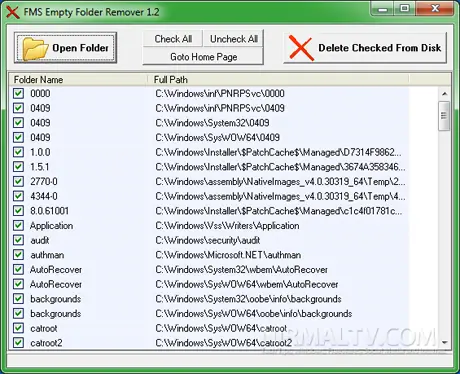The width and height of the screenshot is (460, 374).
Task: Uncheck the 0409 PNRPSvc row checkbox
Action: pyautogui.click(x=18, y=108)
